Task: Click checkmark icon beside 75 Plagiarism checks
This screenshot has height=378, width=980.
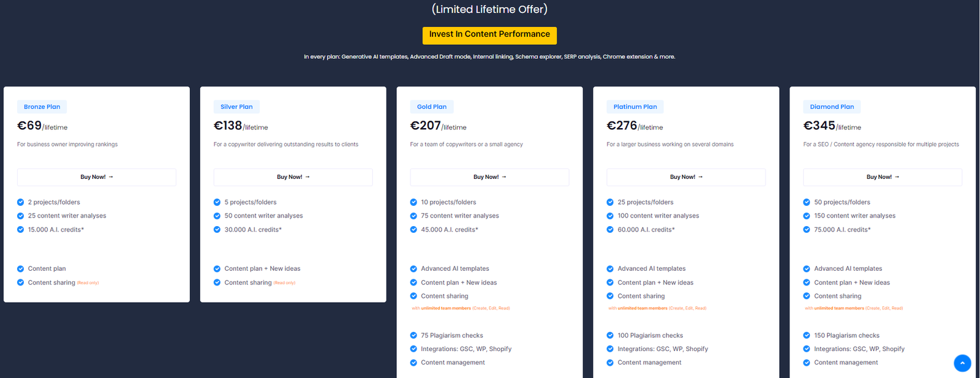Action: click(x=413, y=336)
